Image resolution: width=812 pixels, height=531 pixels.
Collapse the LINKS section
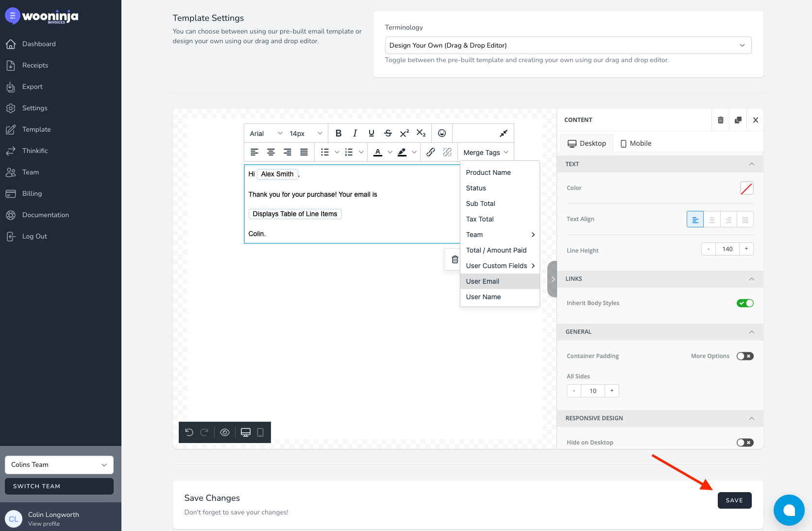[x=660, y=279]
